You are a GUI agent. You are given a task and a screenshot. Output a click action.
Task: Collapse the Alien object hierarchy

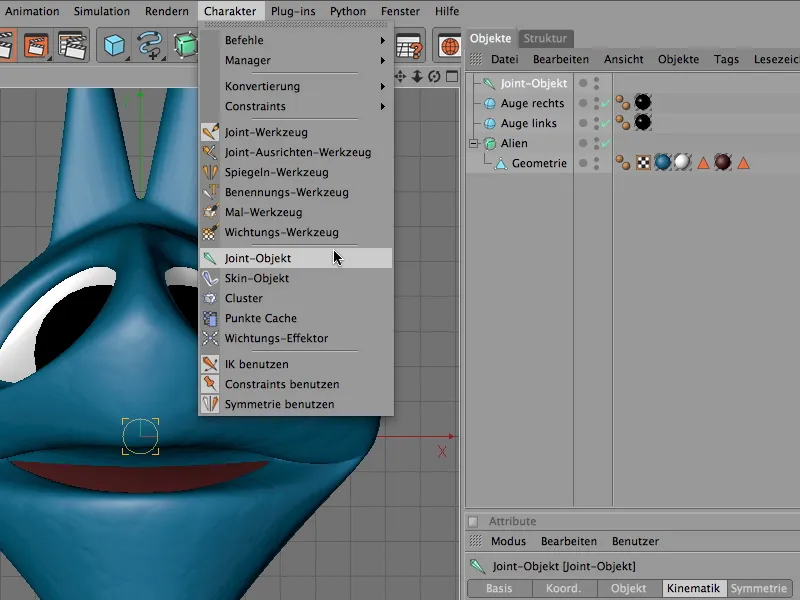[x=473, y=144]
